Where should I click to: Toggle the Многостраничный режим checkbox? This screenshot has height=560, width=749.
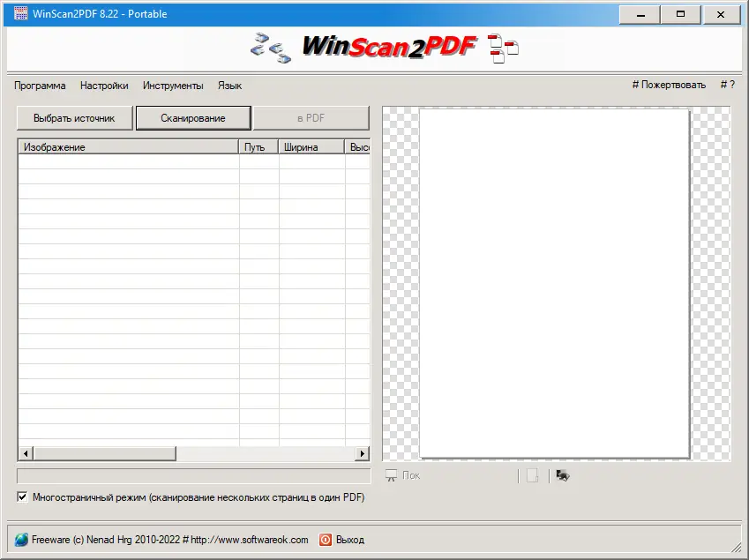[22, 497]
